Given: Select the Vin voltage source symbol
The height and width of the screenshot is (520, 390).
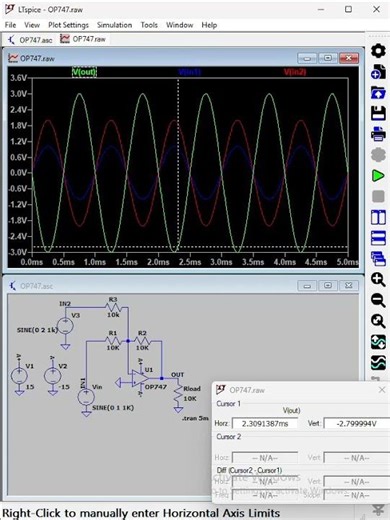Looking at the screenshot, I should (86, 397).
